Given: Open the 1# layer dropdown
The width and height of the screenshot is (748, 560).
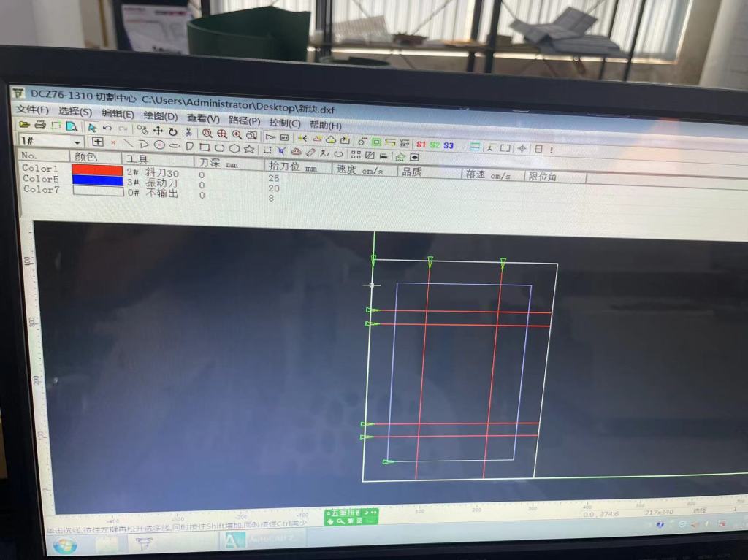Looking at the screenshot, I should 77,142.
